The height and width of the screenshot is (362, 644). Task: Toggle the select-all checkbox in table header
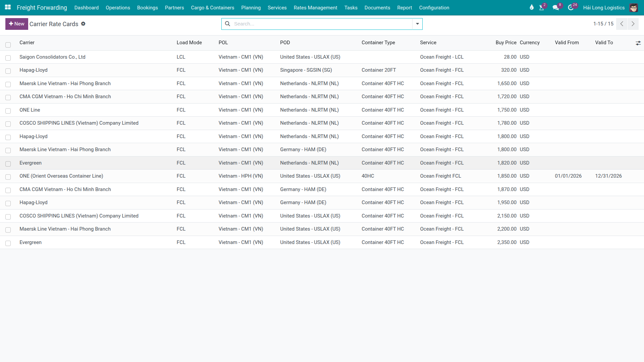8,45
